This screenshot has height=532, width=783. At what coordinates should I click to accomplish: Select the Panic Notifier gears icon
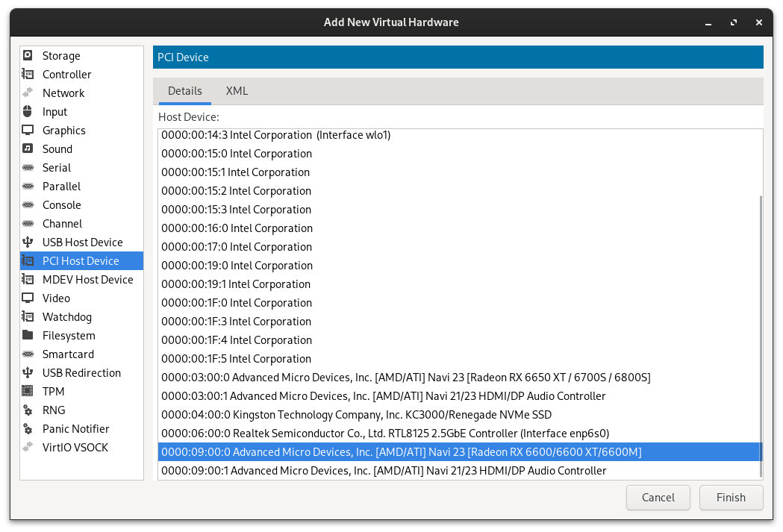point(28,429)
